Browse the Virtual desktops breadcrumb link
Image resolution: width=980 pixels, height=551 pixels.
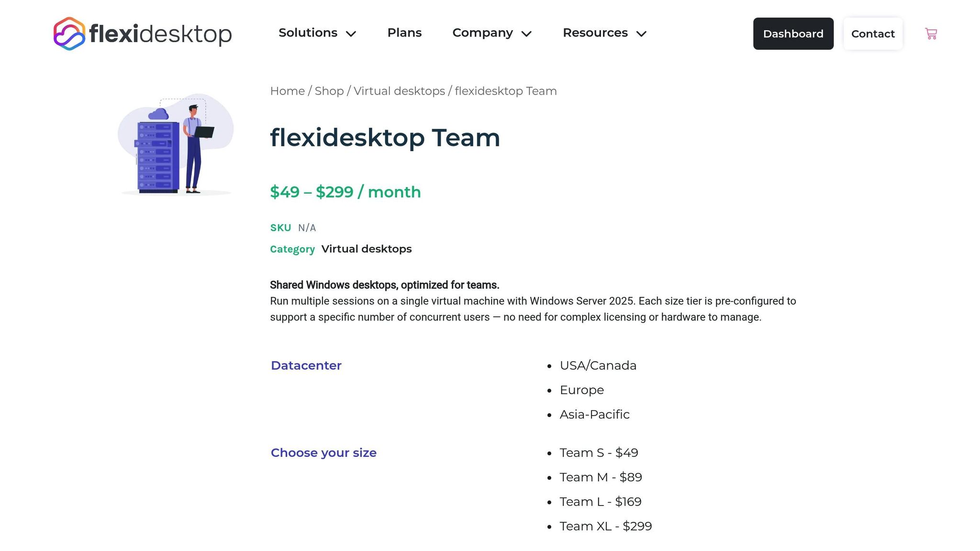pos(400,91)
